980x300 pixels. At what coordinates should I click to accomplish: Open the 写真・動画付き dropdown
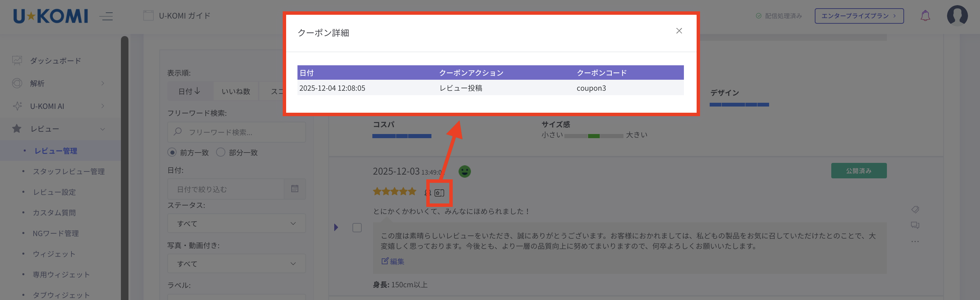tap(236, 264)
